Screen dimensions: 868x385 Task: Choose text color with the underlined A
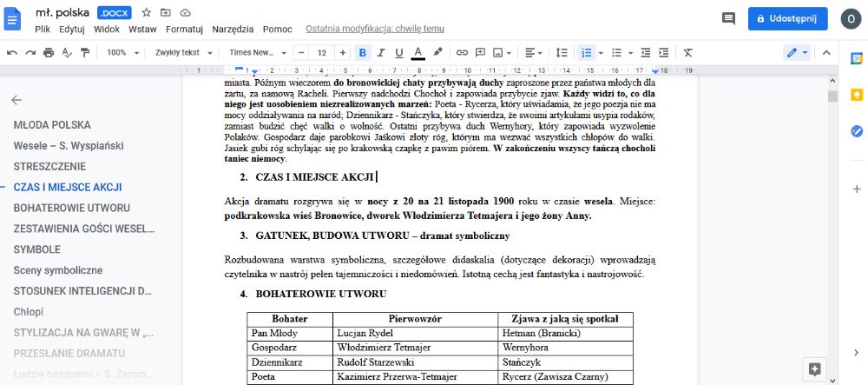coord(418,53)
